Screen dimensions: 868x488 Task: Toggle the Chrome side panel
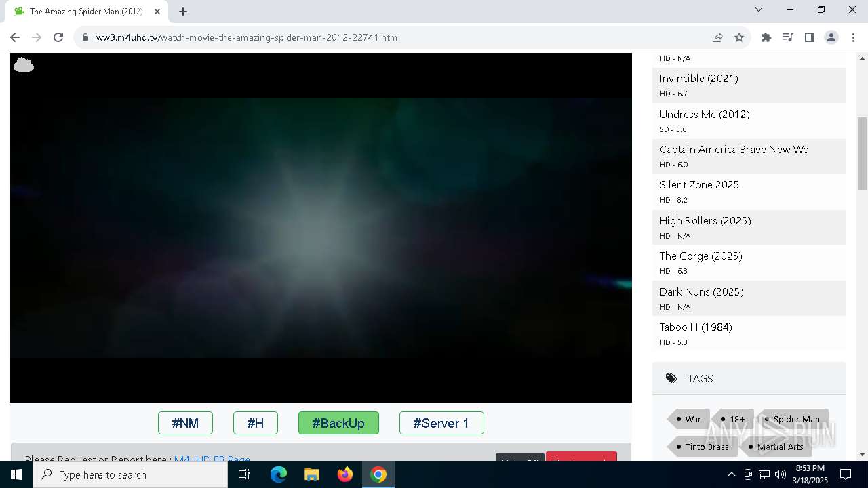point(810,37)
